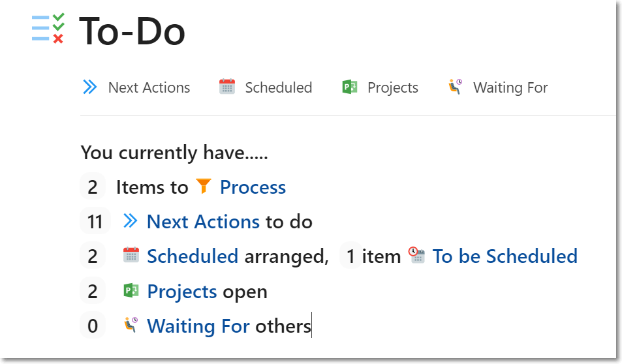The image size is (622, 364).
Task: Follow the To be Scheduled link
Action: [x=505, y=256]
